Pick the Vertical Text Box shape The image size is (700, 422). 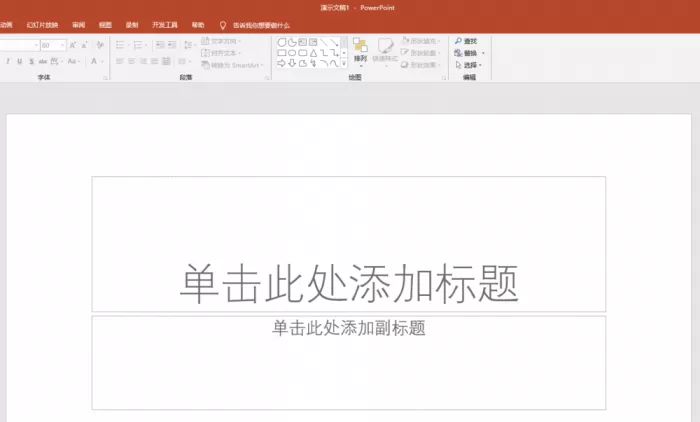pos(313,42)
